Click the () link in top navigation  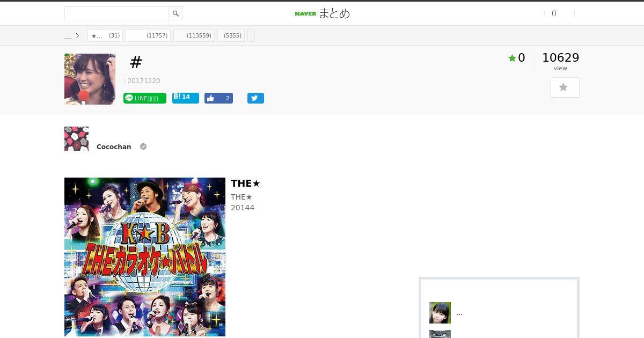click(554, 13)
